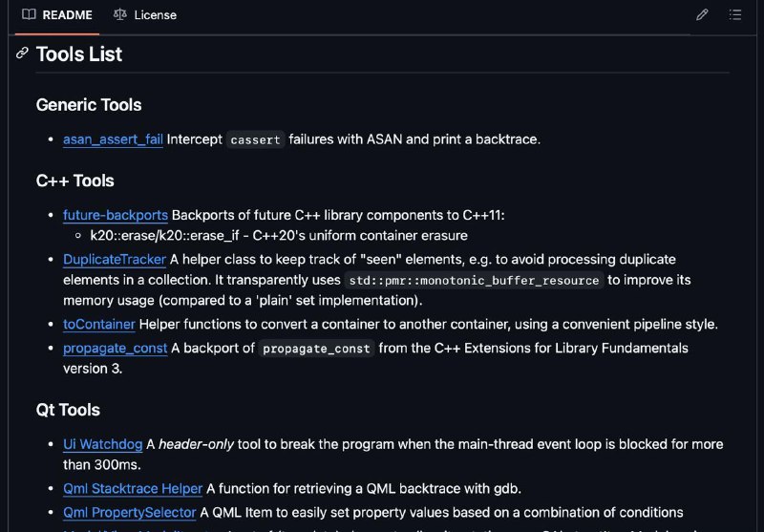Open the Ui Watchdog link
The image size is (764, 532).
[103, 444]
